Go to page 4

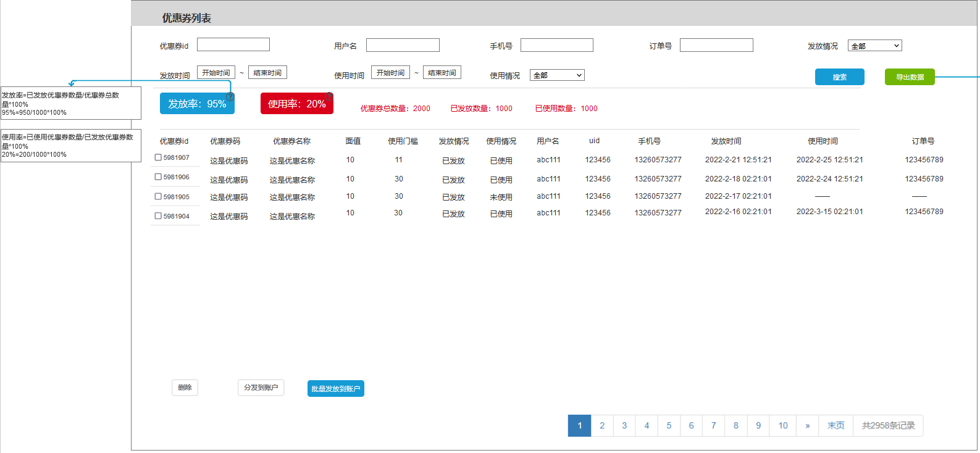pos(647,426)
